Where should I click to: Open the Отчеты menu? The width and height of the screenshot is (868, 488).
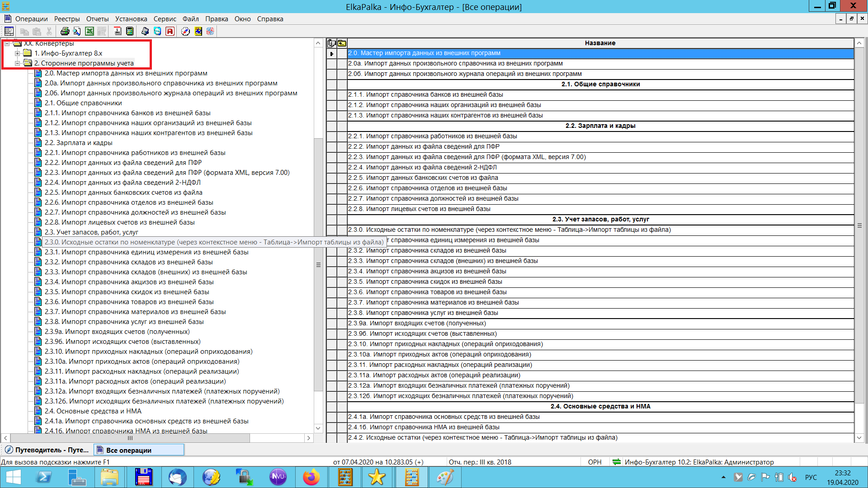98,19
